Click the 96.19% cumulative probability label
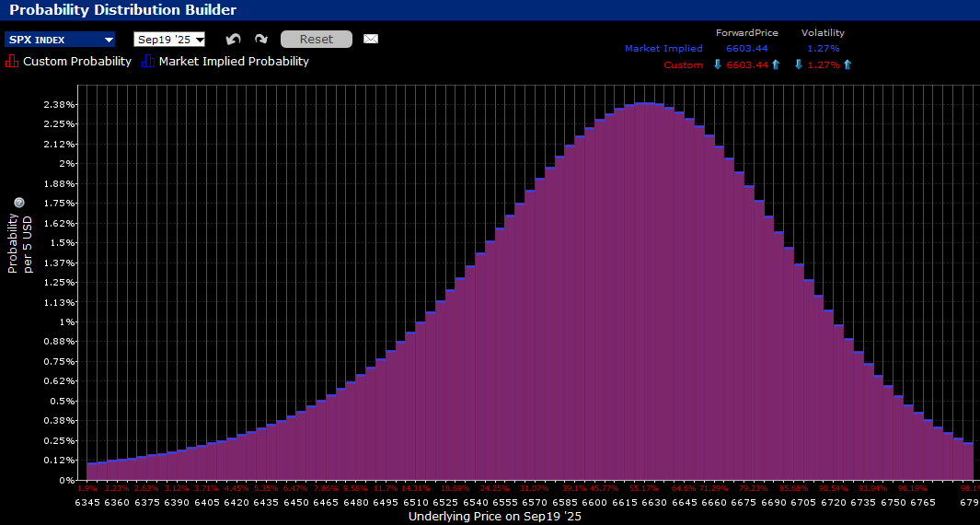The image size is (980, 525). pos(913,488)
